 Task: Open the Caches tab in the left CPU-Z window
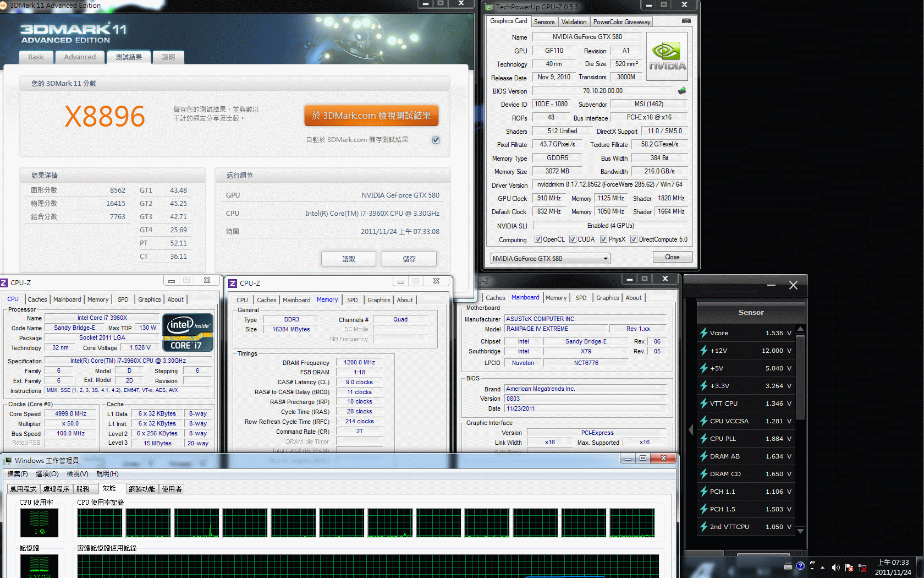pyautogui.click(x=37, y=299)
